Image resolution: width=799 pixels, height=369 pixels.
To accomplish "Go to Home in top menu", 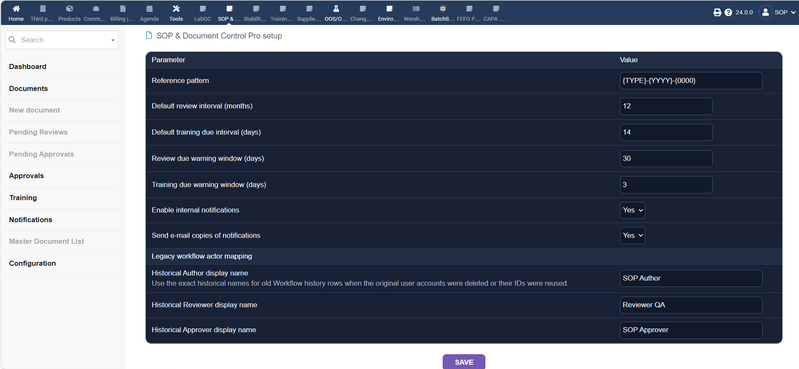I will click(x=16, y=13).
